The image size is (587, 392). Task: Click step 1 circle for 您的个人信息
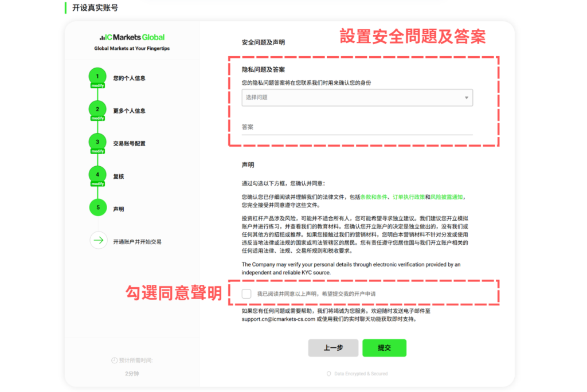pyautogui.click(x=98, y=76)
